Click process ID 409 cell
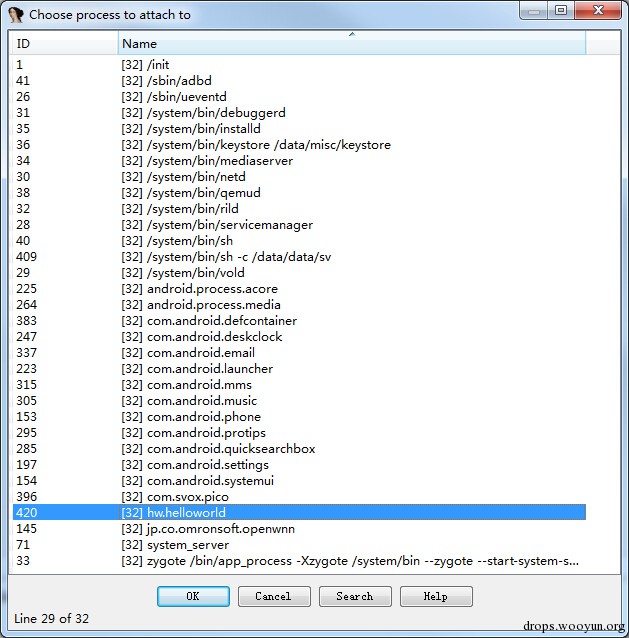 tap(27, 257)
